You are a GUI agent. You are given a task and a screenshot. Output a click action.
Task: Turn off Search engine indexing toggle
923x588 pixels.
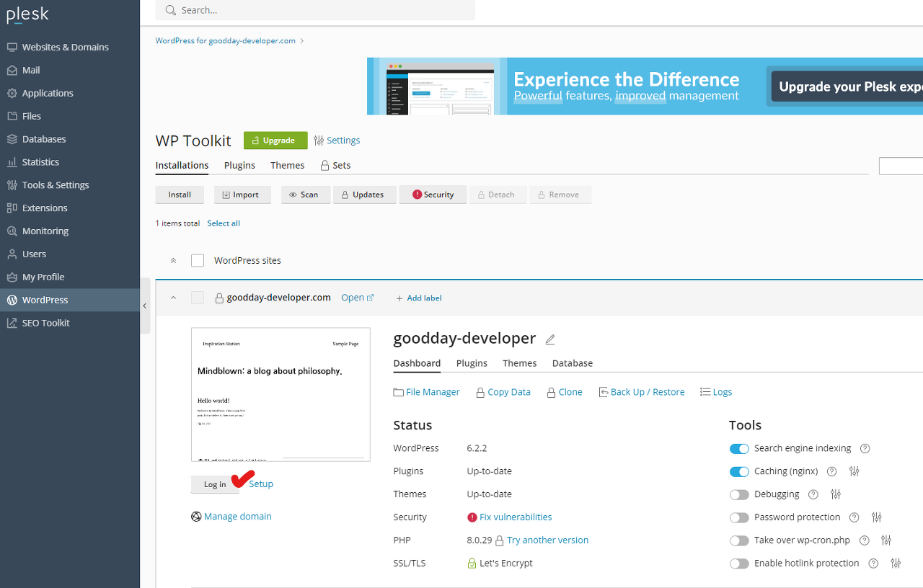[739, 449]
